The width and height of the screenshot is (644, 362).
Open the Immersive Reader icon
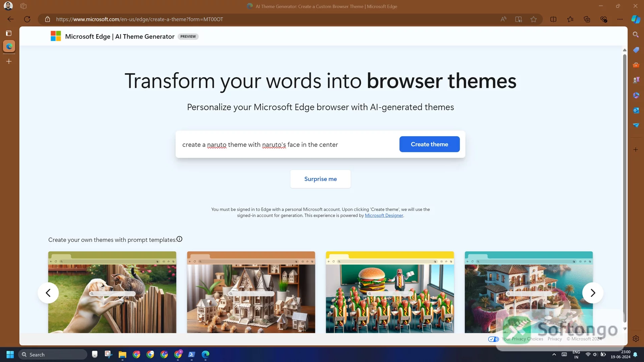519,19
